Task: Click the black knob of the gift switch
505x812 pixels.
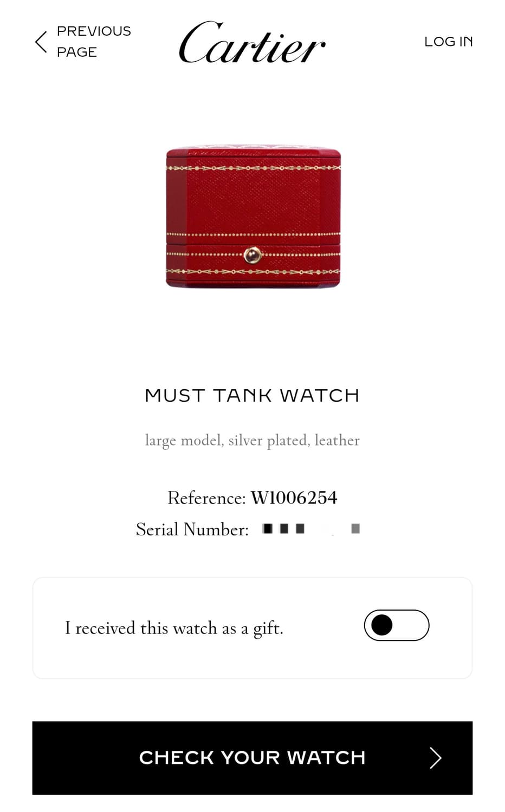Action: coord(382,625)
